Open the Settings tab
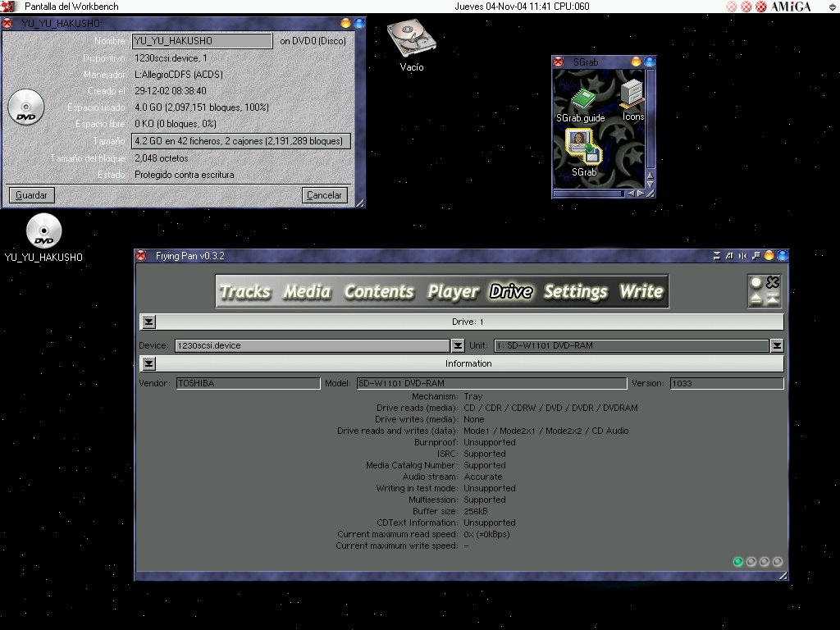This screenshot has width=840, height=630. coord(576,291)
